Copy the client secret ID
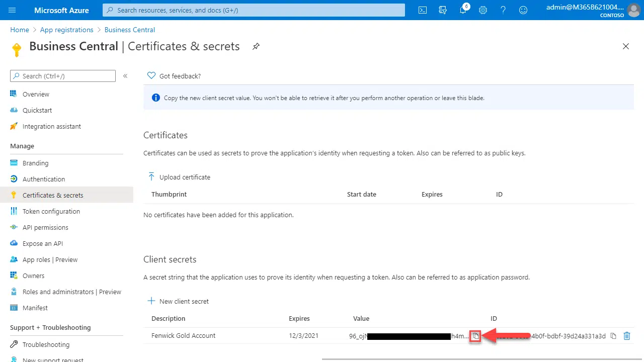 click(613, 336)
